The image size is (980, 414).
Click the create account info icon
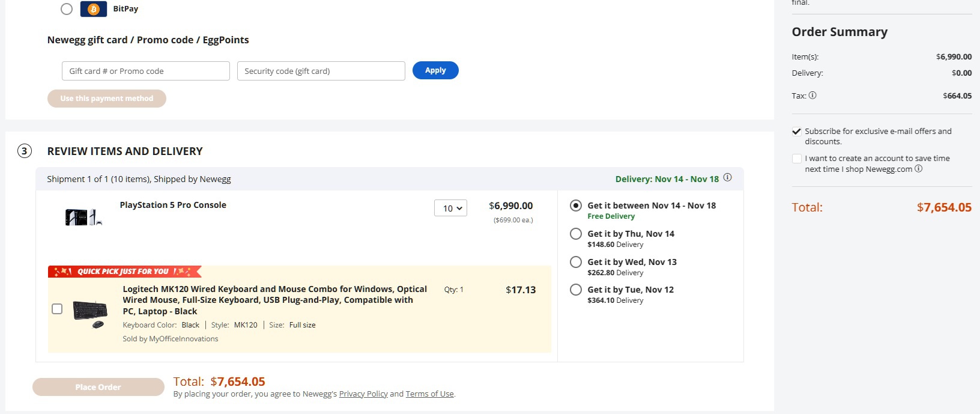918,168
